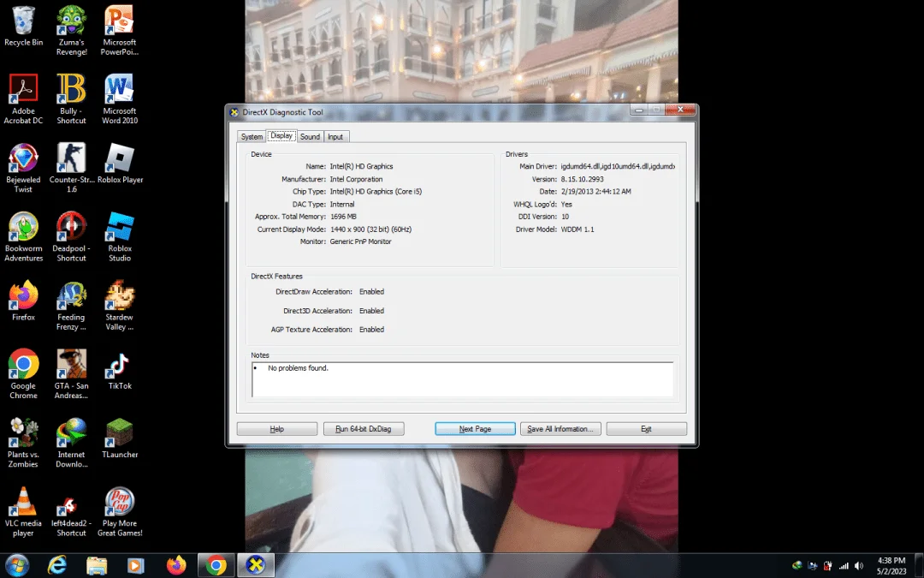Select GTA San Andreas desktop icon
The image size is (924, 578).
click(71, 374)
